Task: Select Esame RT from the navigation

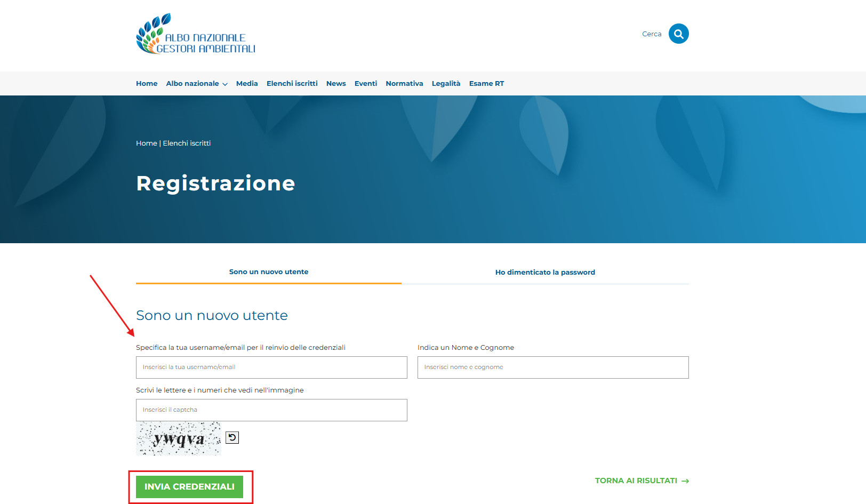Action: tap(486, 84)
